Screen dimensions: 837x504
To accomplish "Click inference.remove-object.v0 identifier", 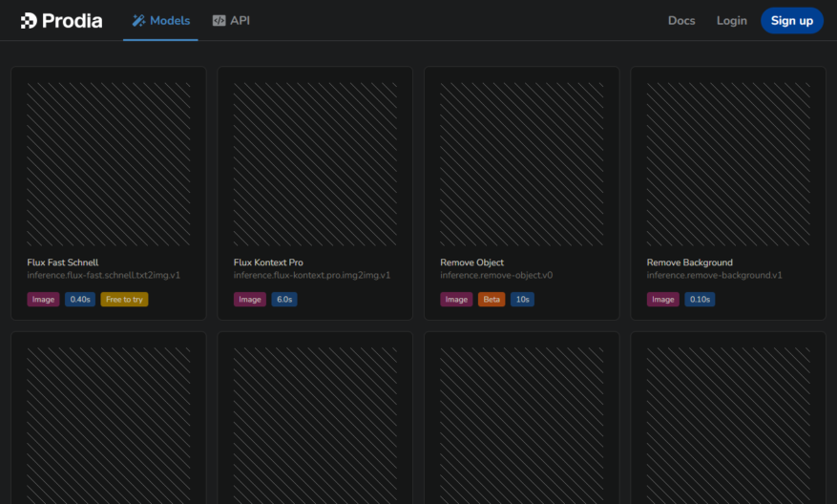I will [496, 276].
